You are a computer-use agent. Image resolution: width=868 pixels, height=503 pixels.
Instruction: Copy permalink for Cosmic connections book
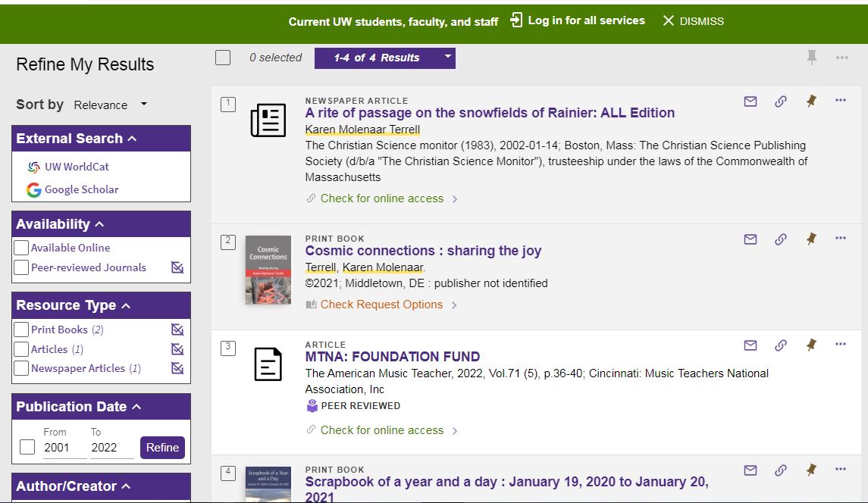pyautogui.click(x=780, y=239)
